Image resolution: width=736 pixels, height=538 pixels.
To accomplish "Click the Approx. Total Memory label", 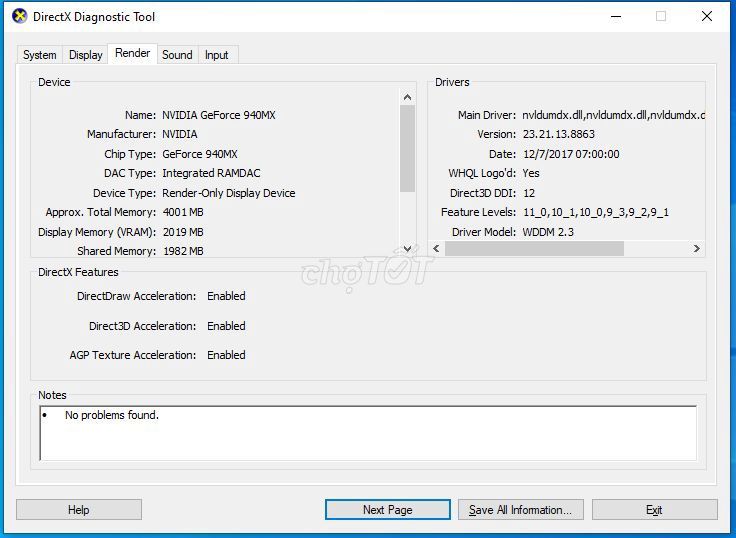I will point(100,212).
